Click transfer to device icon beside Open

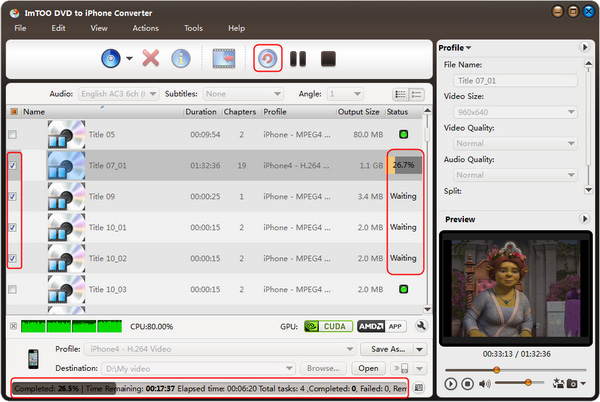(401, 368)
